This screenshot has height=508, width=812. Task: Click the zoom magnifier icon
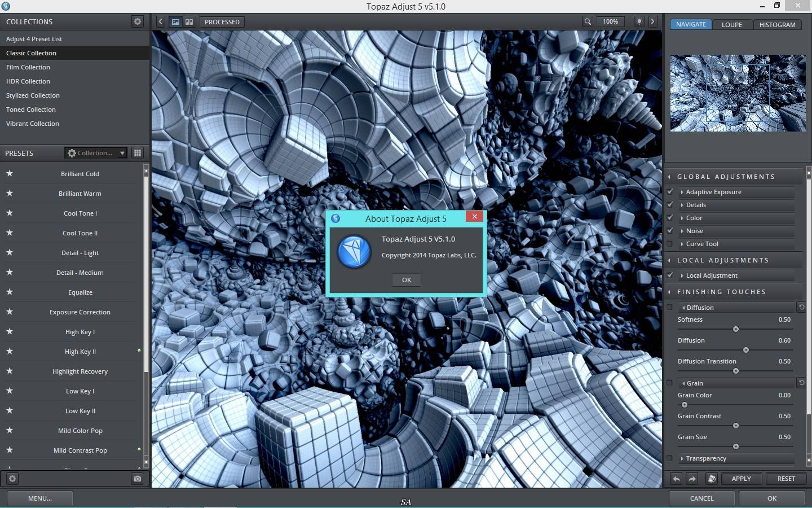588,21
